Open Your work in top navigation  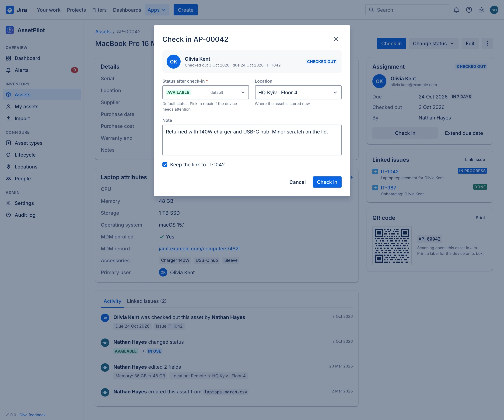(49, 10)
